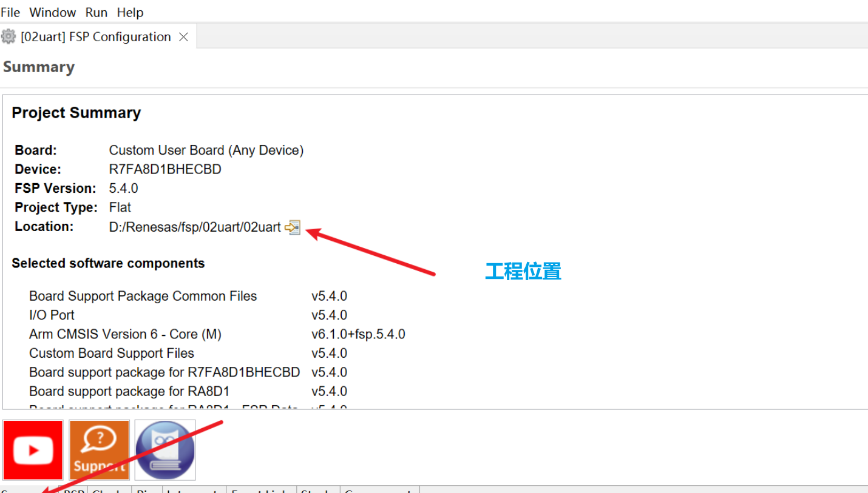Switch to the Pins tab at bottom
Viewport: 868px width, 493px height.
click(147, 489)
